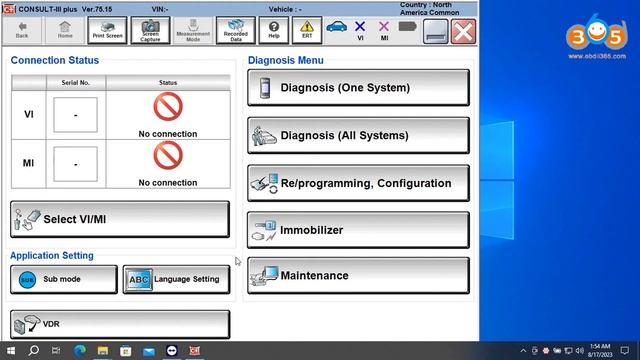
Task: Click the Status column header
Action: (168, 82)
